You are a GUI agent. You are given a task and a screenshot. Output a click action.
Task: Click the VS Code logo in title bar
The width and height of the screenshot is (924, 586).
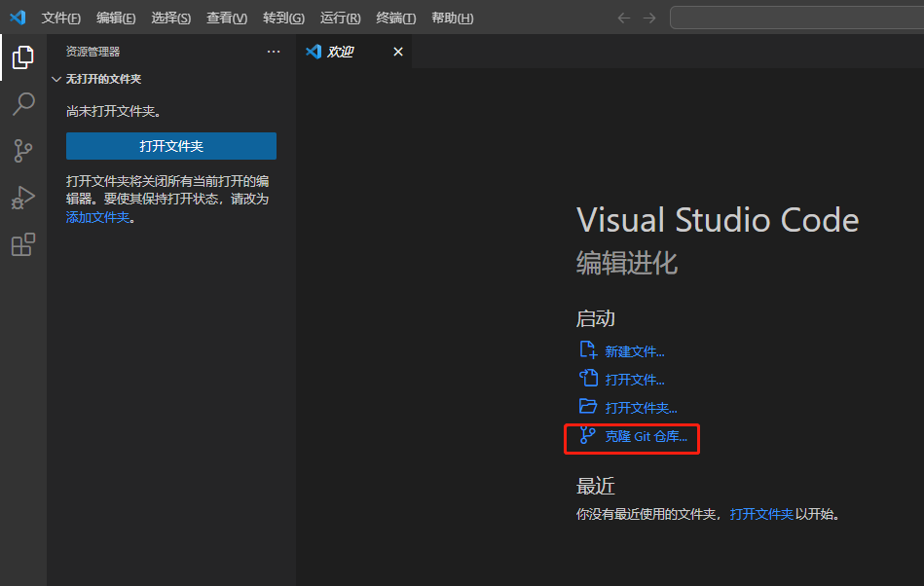click(x=18, y=18)
